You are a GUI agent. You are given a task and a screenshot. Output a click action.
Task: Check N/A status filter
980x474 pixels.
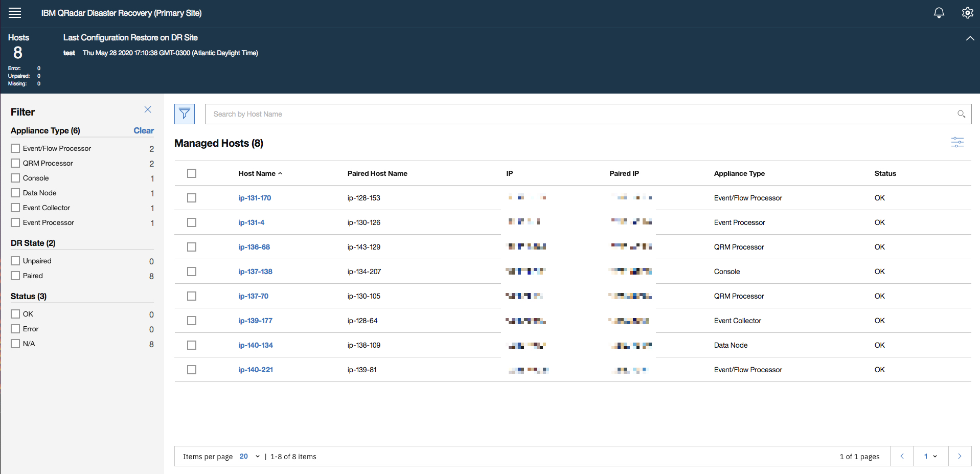[x=15, y=344]
